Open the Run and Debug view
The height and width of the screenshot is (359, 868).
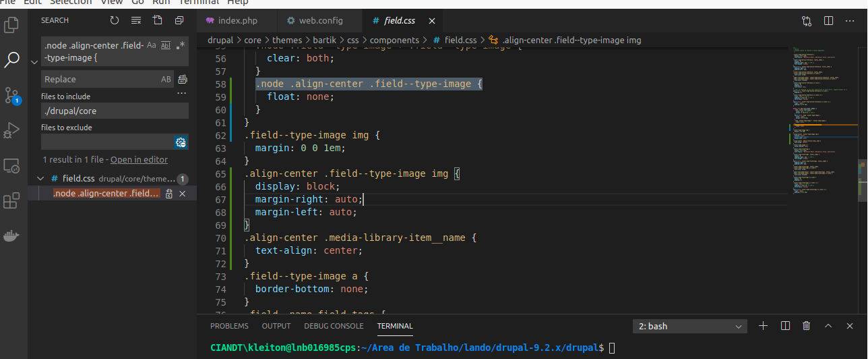coord(12,130)
